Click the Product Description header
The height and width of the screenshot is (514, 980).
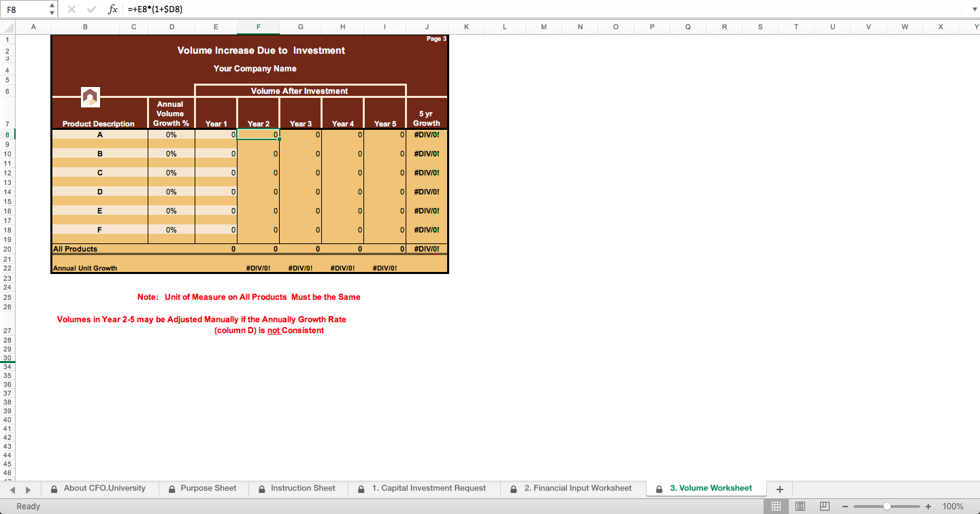point(99,124)
